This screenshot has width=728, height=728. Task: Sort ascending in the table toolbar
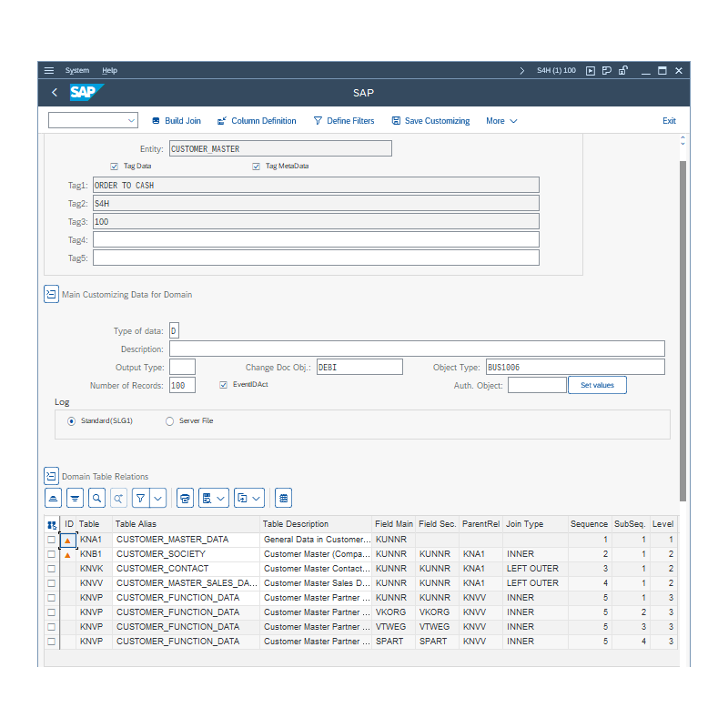53,498
